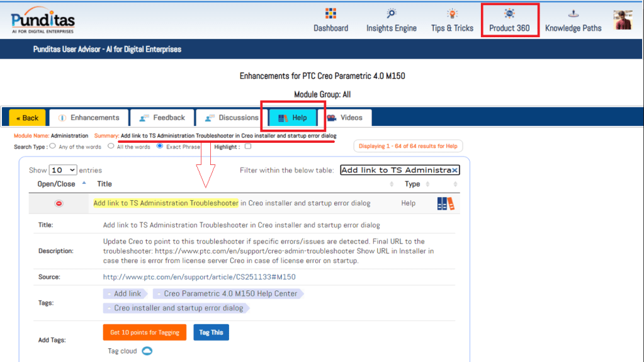Click the yellow Back button
The width and height of the screenshot is (644, 362).
coord(27,118)
